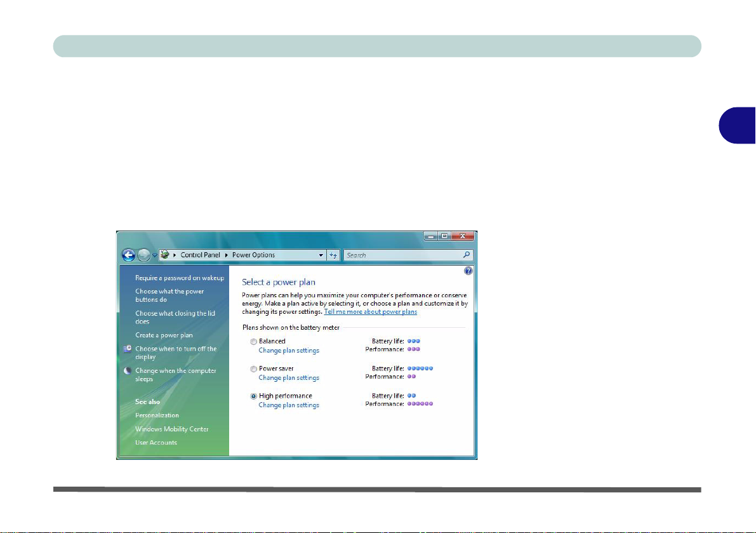Open the address bar history dropdown
Viewport: 756px width, 533px height.
pyautogui.click(x=321, y=255)
